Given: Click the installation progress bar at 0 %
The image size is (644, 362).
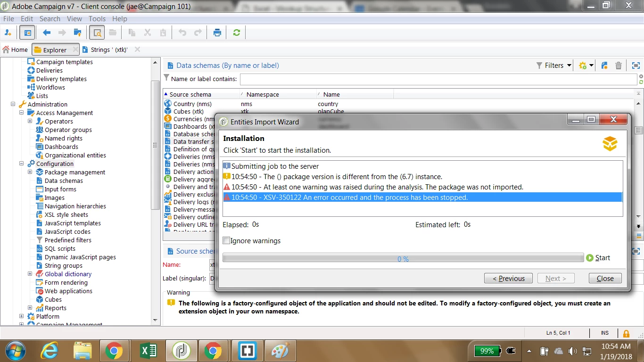Looking at the screenshot, I should 403,258.
